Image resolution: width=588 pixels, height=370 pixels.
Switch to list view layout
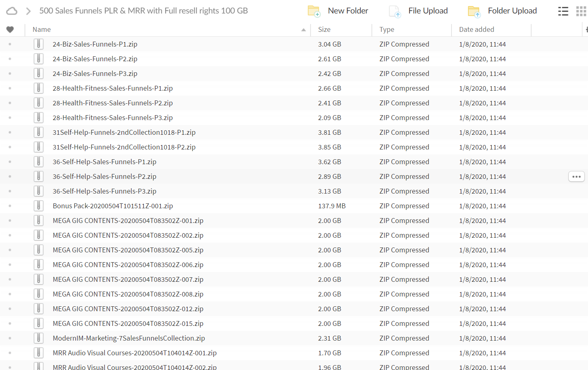(x=563, y=11)
